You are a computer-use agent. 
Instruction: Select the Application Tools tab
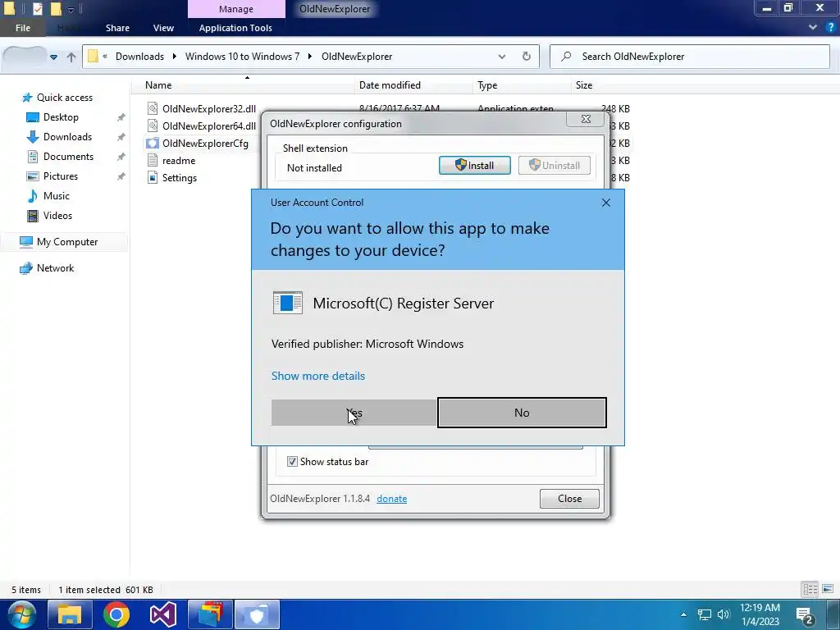(x=235, y=28)
